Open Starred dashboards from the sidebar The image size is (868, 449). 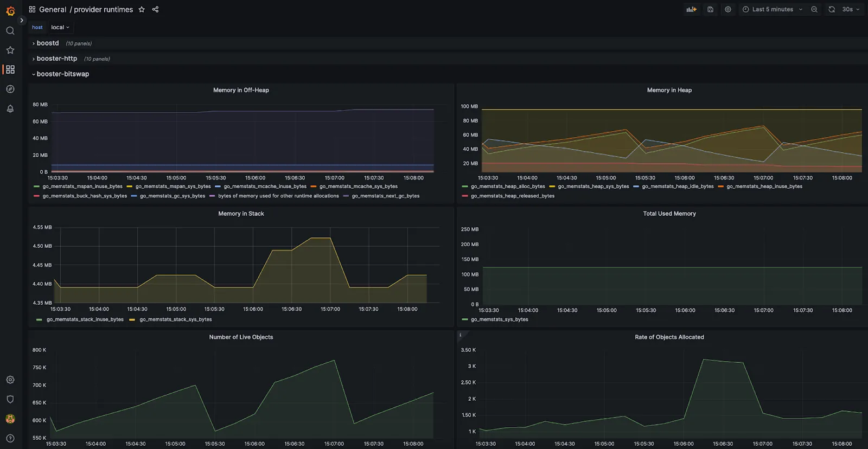(x=10, y=50)
